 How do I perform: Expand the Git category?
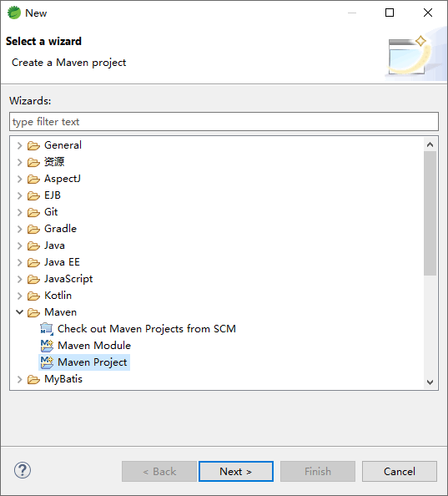(19, 212)
